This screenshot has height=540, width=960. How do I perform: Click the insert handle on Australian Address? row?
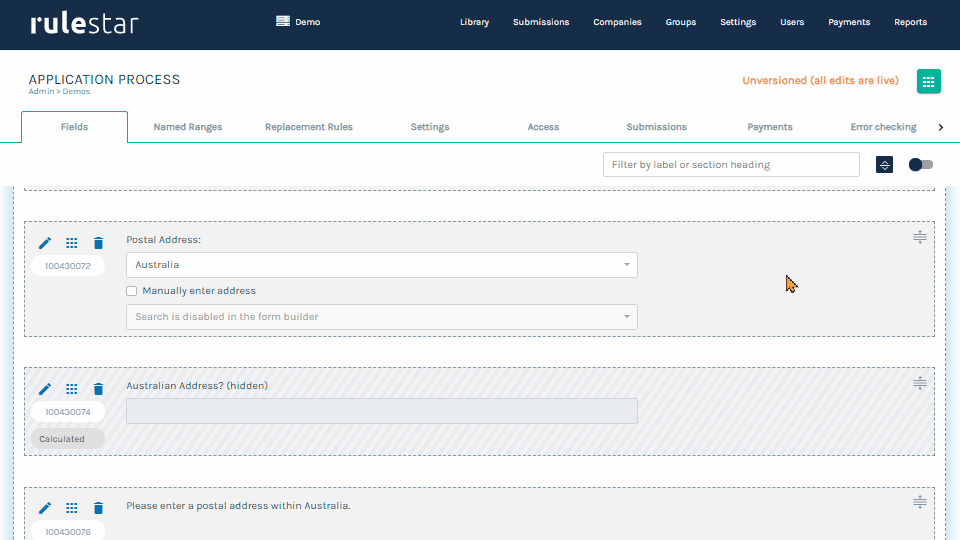(920, 383)
